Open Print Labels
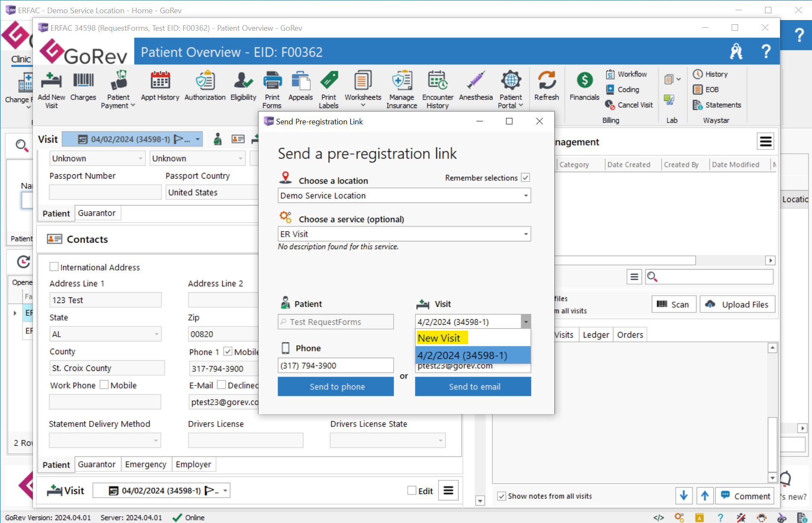Screen dimensions: 812x523 coord(329,90)
